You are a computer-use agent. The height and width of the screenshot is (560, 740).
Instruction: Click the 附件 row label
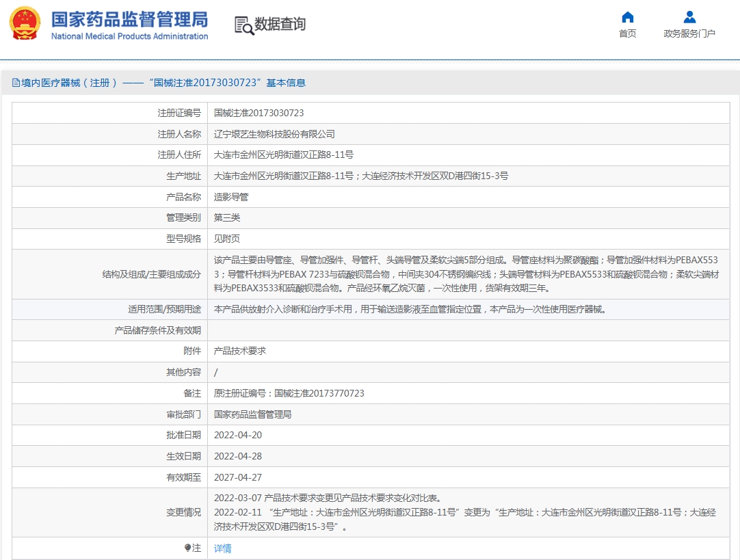click(x=192, y=351)
